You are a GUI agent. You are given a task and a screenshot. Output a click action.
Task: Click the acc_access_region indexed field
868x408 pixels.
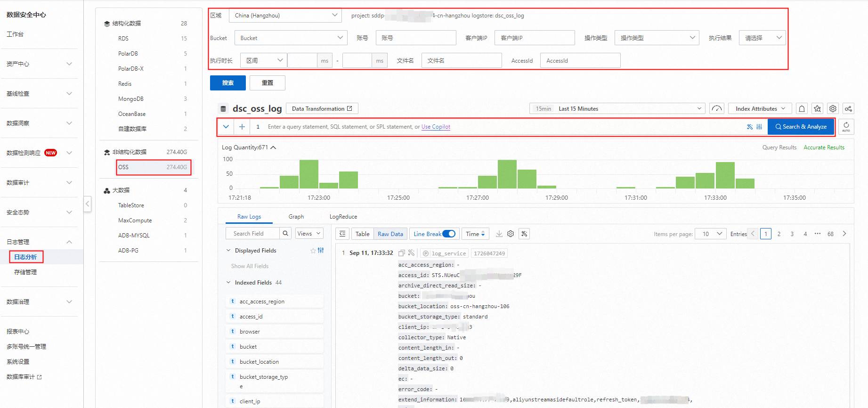(x=275, y=302)
